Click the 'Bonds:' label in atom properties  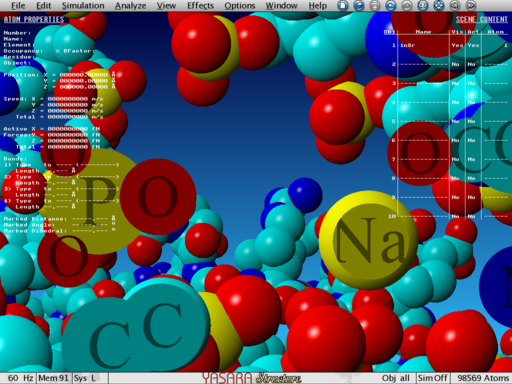click(15, 159)
